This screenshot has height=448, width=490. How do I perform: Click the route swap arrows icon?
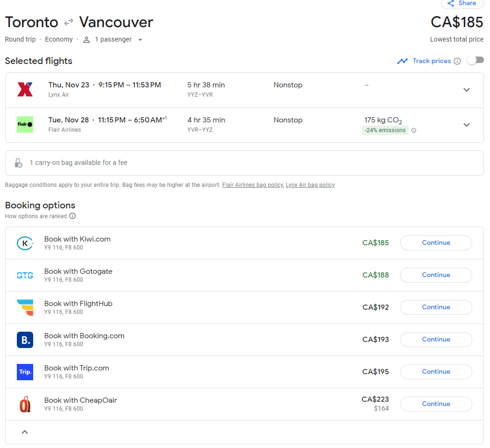tap(68, 22)
